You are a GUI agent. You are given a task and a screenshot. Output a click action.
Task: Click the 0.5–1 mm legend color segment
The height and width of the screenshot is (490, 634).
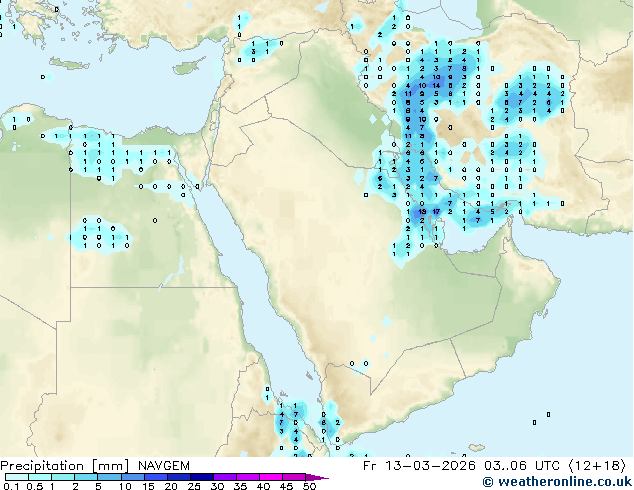(x=40, y=477)
